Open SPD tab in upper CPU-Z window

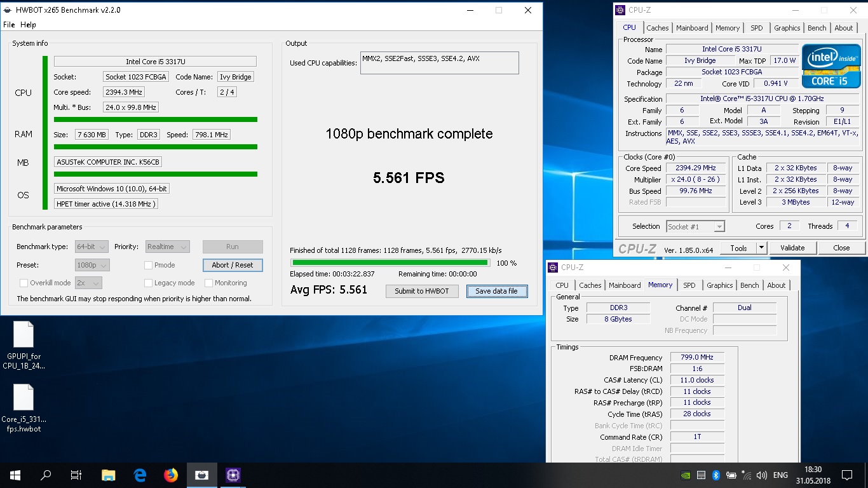click(x=757, y=28)
